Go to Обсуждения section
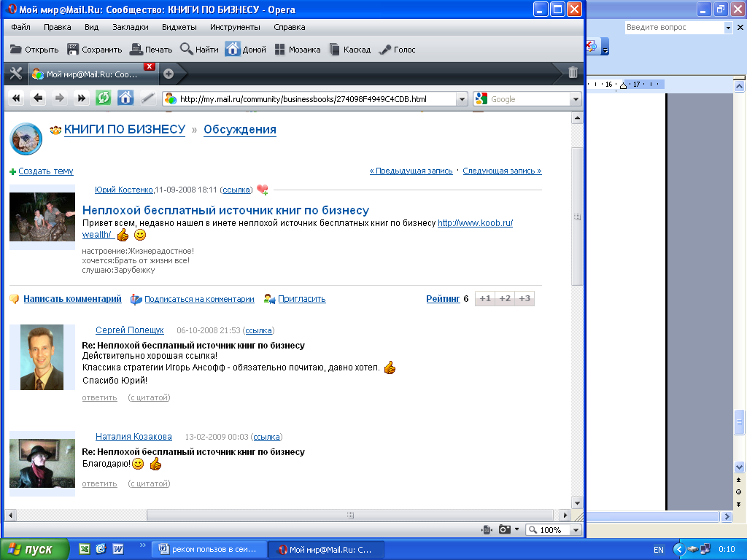The width and height of the screenshot is (747, 560). [239, 130]
